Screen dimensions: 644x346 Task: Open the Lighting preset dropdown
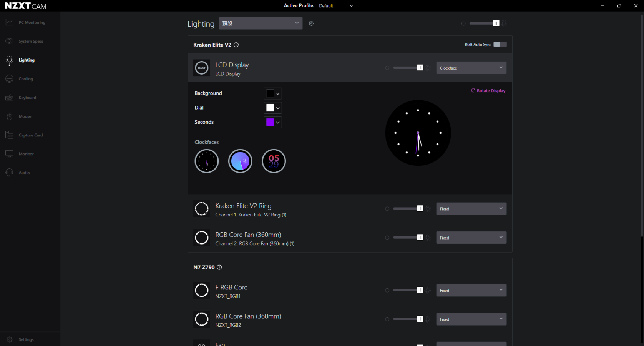tap(261, 23)
